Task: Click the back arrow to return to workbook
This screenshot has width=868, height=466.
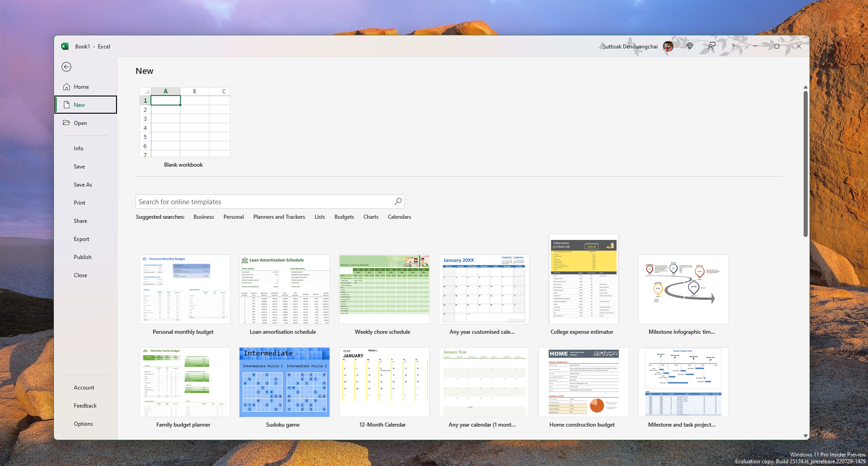Action: pyautogui.click(x=67, y=67)
